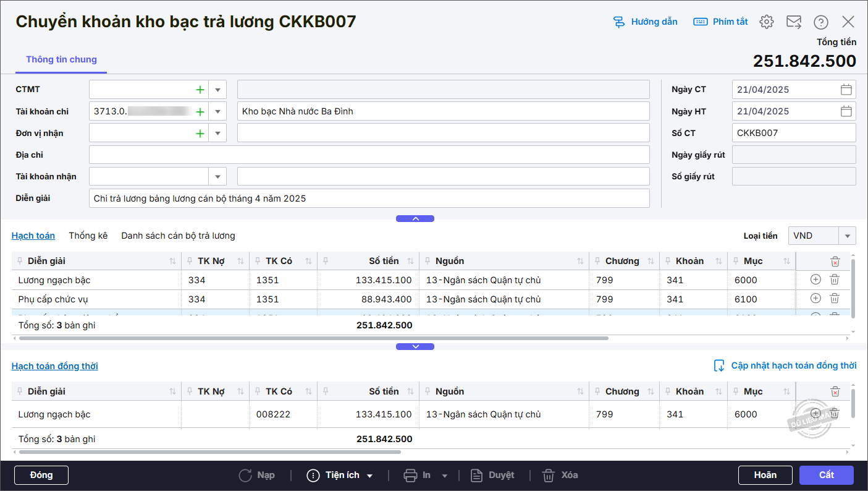
Task: Expand the Loại tiền VND dropdown
Action: click(847, 236)
